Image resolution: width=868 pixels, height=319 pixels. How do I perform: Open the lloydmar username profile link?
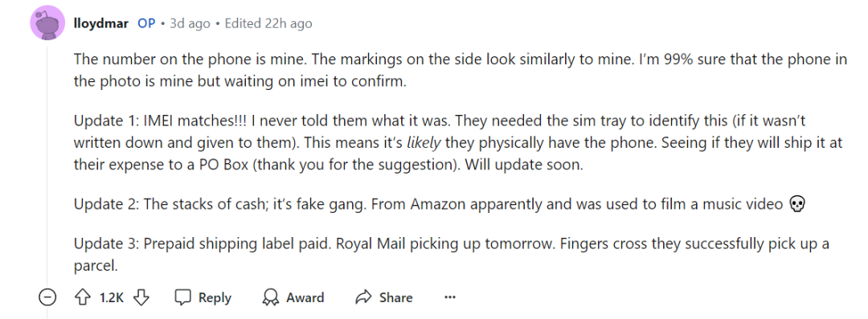[x=100, y=24]
